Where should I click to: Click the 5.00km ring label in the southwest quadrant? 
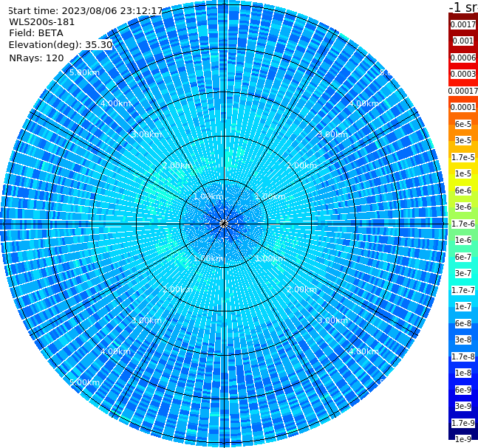pos(84,382)
